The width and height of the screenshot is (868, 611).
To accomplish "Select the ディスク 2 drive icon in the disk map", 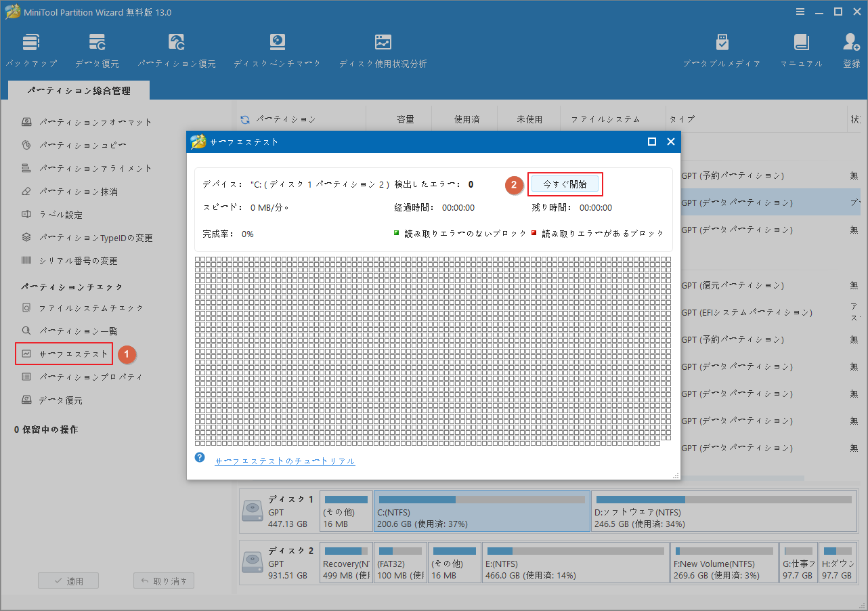I will (253, 561).
